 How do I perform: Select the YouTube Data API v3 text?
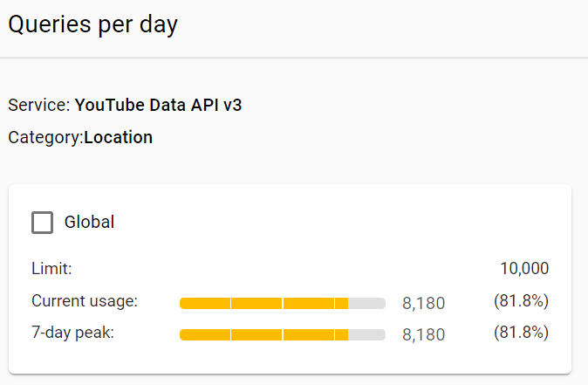click(x=158, y=106)
